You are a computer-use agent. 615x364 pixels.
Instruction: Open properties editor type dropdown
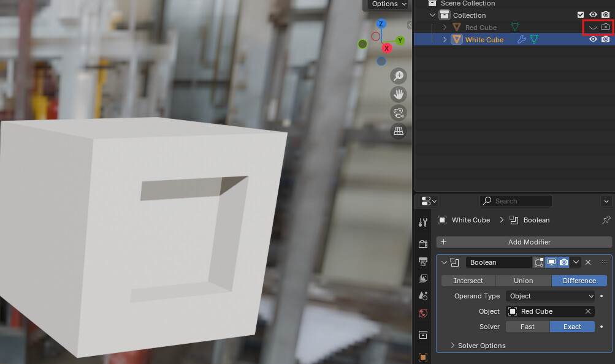(429, 201)
